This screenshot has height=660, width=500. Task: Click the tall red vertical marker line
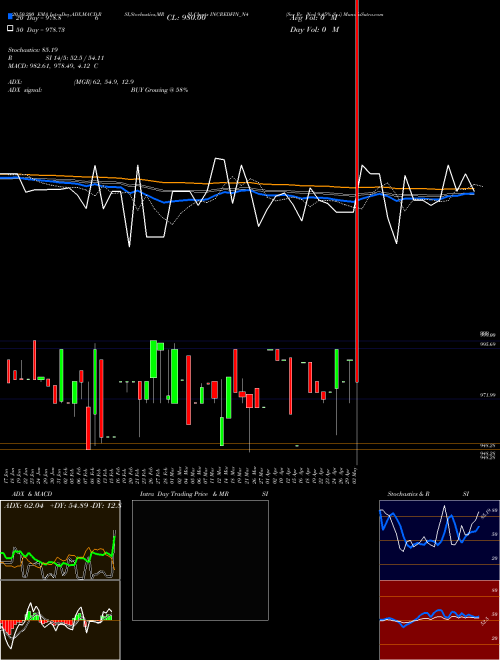(357, 189)
